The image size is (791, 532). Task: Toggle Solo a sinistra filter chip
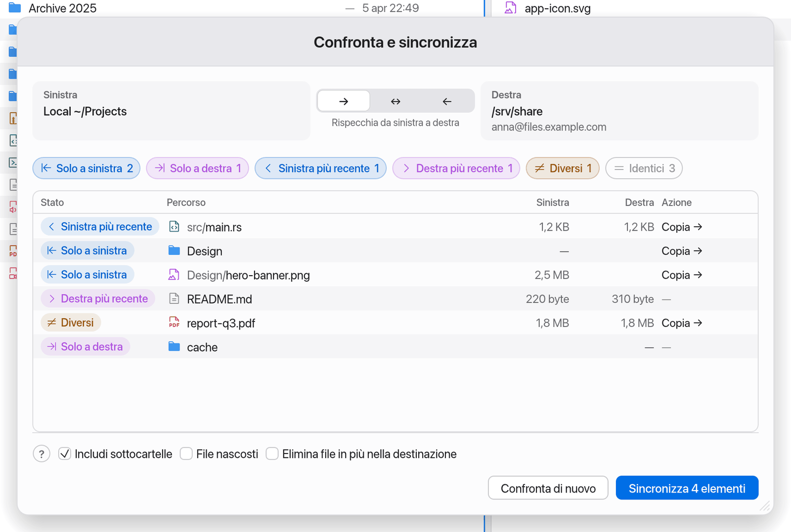pyautogui.click(x=87, y=168)
